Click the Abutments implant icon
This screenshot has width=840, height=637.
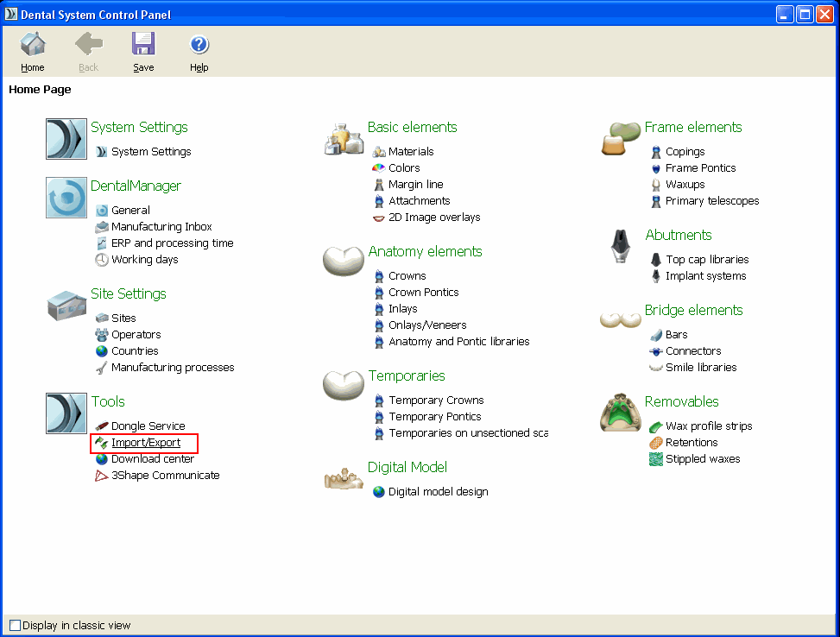[x=621, y=246]
